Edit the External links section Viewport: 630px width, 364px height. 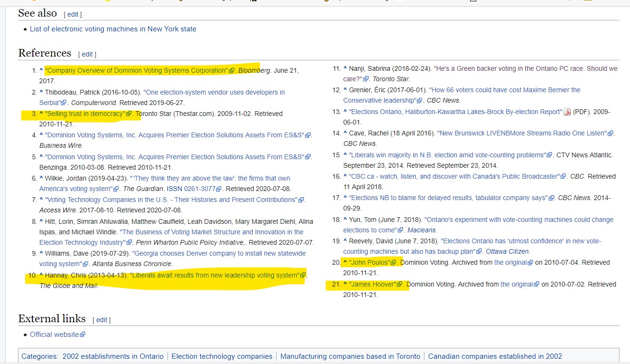pyautogui.click(x=102, y=320)
